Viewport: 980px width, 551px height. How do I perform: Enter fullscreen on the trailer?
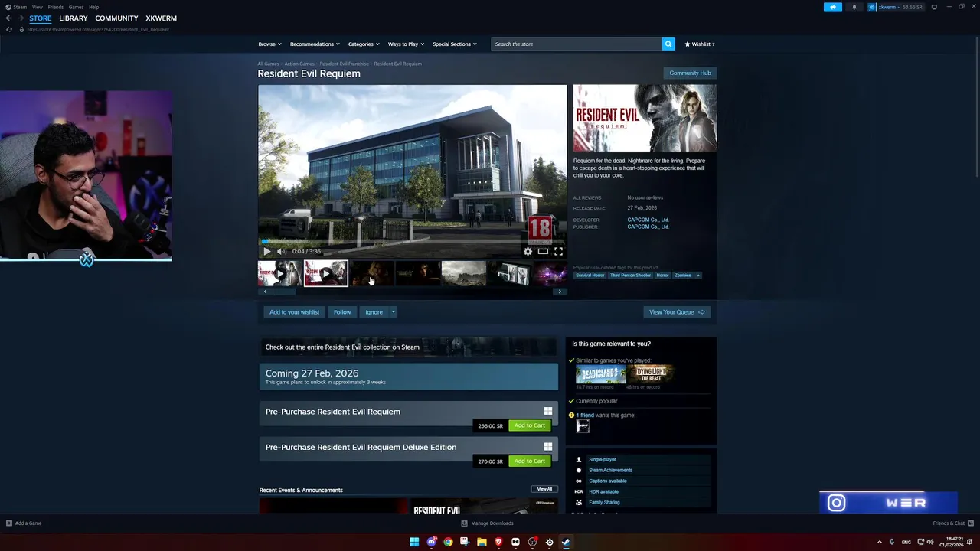tap(558, 251)
